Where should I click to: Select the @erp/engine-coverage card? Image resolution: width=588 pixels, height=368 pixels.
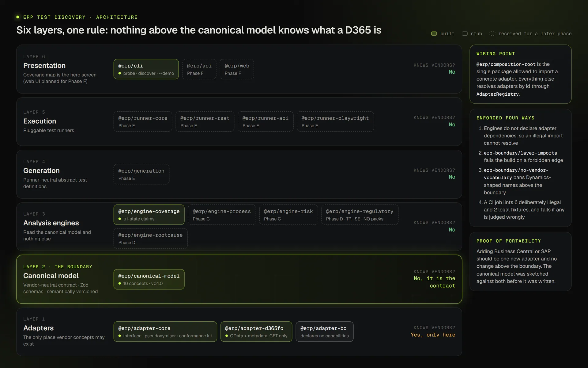coord(149,215)
